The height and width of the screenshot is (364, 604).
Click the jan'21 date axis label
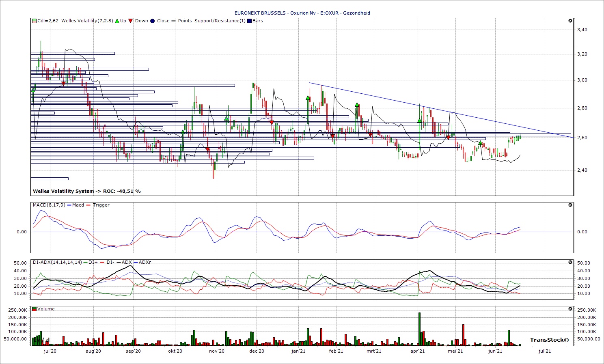(298, 351)
